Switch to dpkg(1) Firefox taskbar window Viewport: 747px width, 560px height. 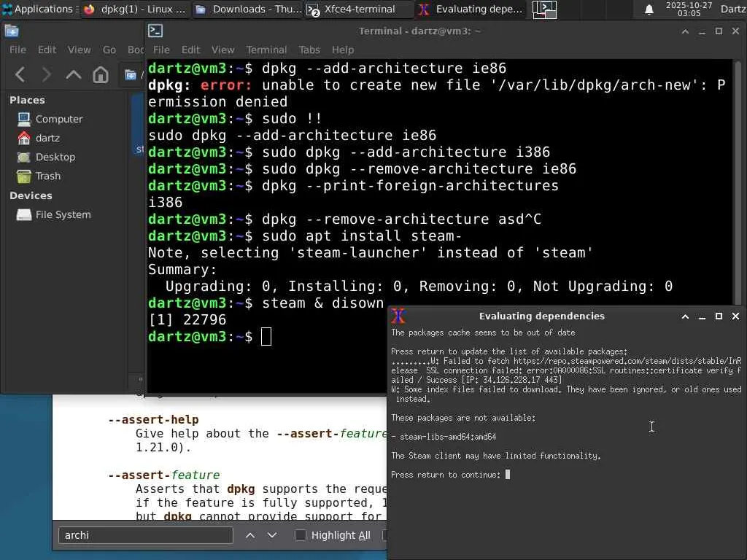coord(136,9)
